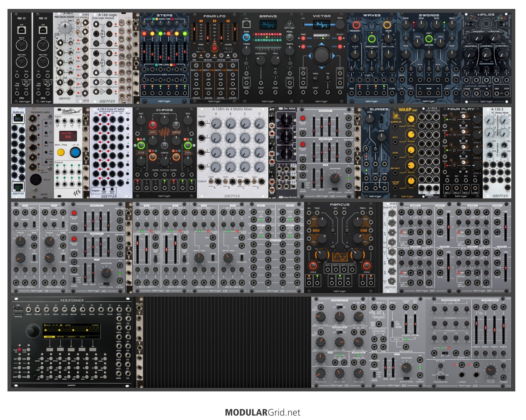This screenshot has height=420, width=526.
Task: Toggle the ASSIGN switch on FOUR LFO
Action: point(228,49)
